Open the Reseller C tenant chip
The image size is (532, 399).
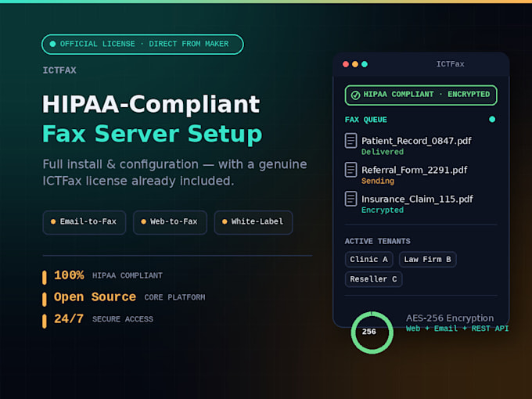[373, 279]
